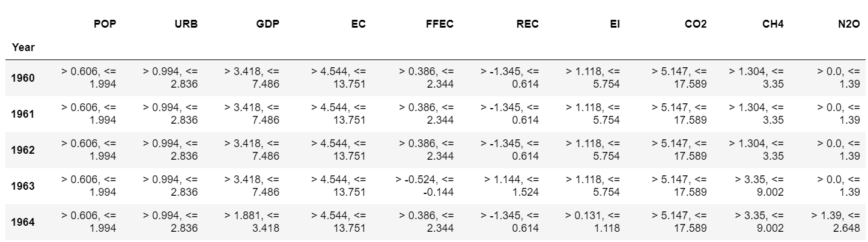Click the 1964 GDP cell with 1.881
Viewport: 868px width, 242px height.
tap(252, 222)
